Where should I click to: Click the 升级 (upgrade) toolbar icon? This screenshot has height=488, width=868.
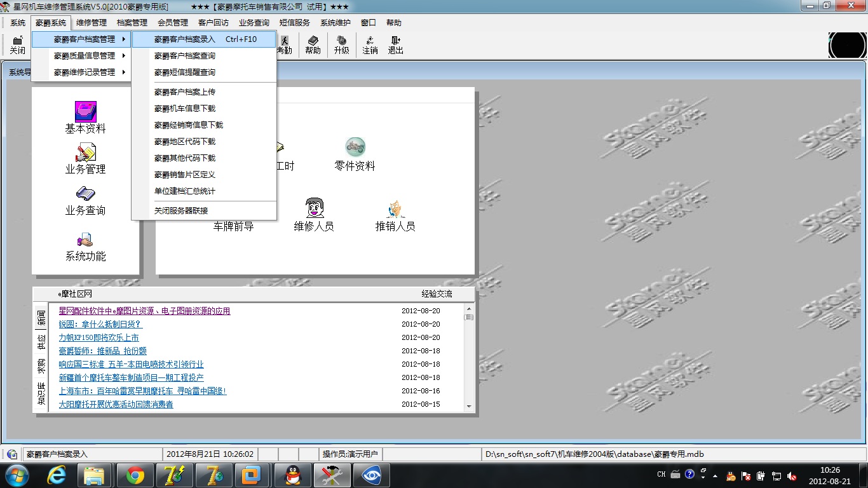(341, 45)
